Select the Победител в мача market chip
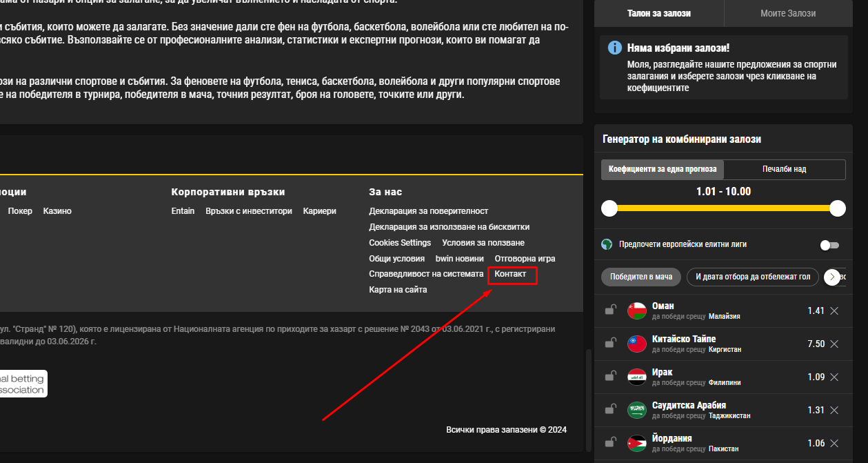 click(x=641, y=277)
